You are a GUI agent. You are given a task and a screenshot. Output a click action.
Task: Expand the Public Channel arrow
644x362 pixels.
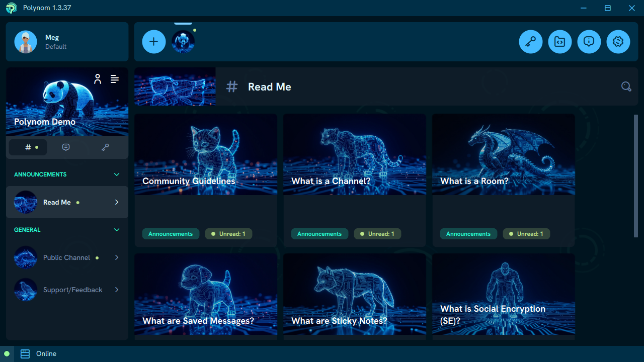click(x=117, y=257)
